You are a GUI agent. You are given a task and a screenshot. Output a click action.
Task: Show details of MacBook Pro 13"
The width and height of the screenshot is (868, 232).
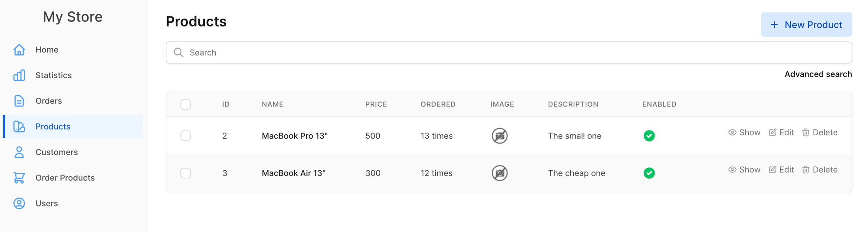[744, 133]
